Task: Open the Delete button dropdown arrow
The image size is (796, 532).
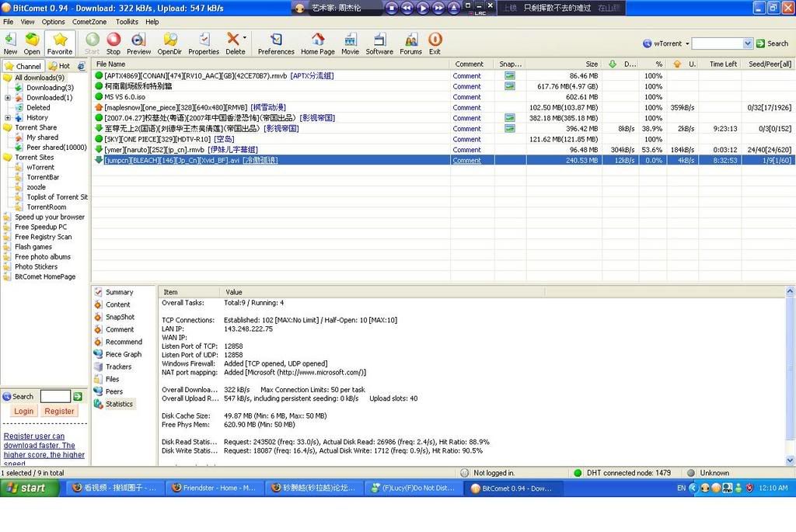Action: 245,37
